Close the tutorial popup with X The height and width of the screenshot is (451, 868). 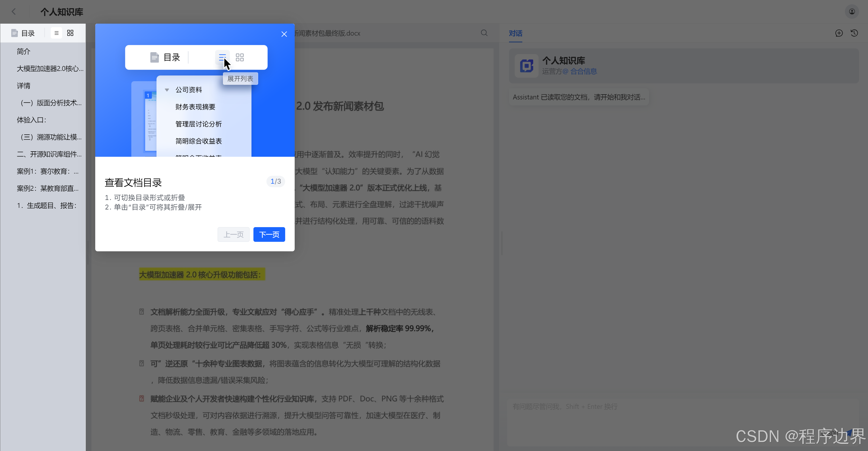coord(284,34)
